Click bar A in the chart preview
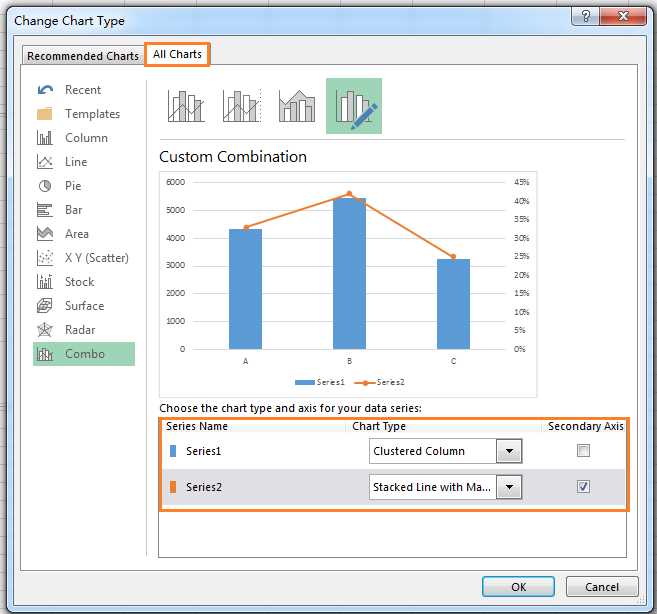Image resolution: width=657 pixels, height=614 pixels. [246, 289]
